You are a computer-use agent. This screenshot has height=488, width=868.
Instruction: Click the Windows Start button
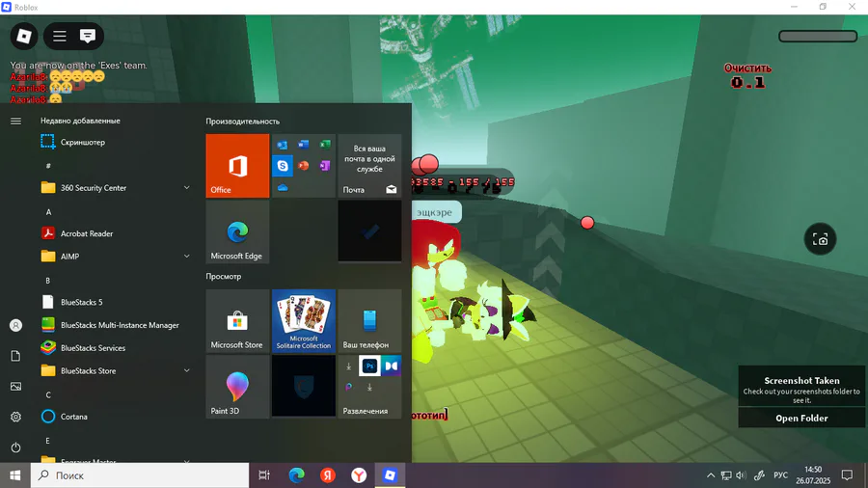[14, 475]
